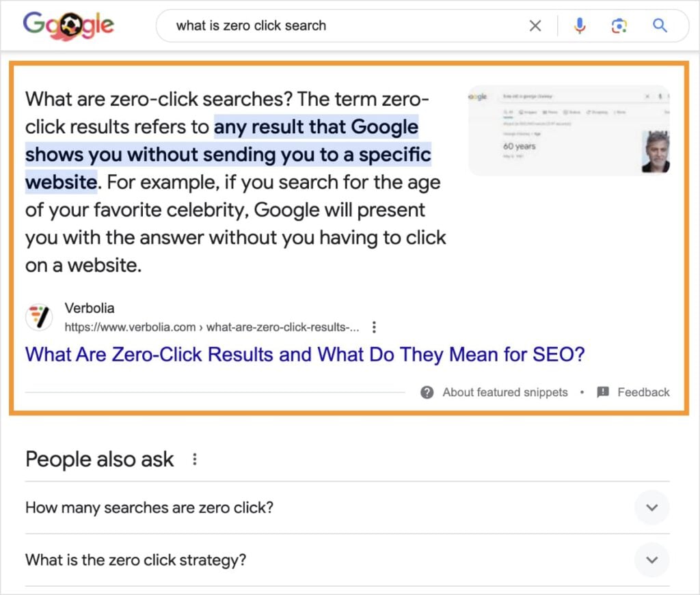Click the featured snippet thumbnail image
Viewport: 700px width, 595px height.
point(568,130)
